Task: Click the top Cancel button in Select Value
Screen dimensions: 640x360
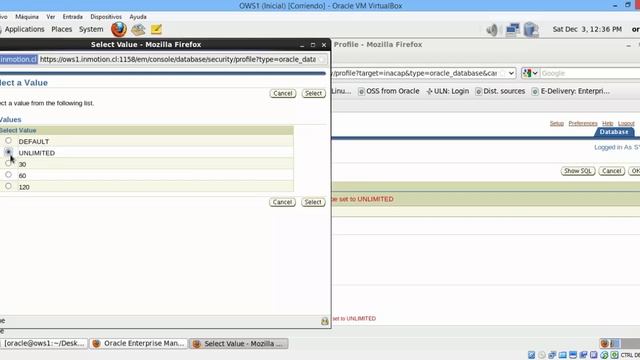Action: (x=283, y=93)
